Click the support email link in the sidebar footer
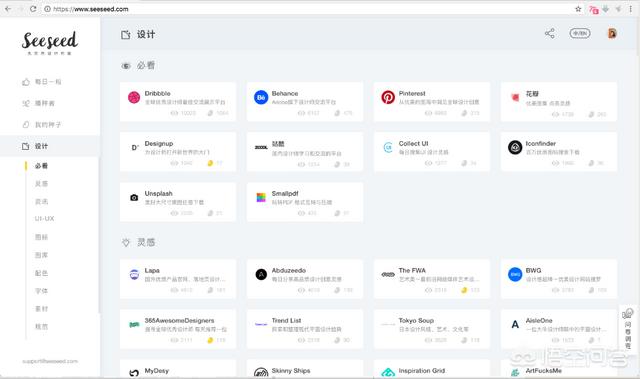 [50, 361]
